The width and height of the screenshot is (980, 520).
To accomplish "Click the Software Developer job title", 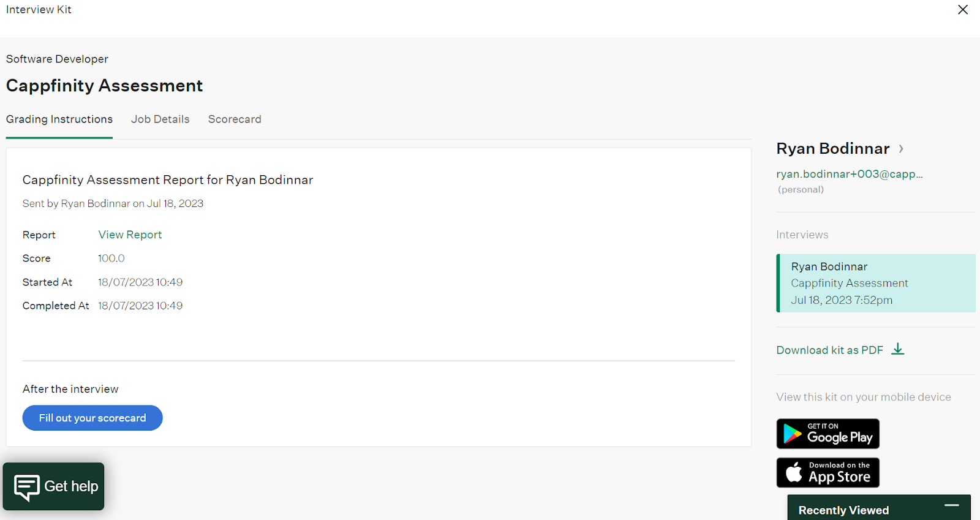I will 57,59.
